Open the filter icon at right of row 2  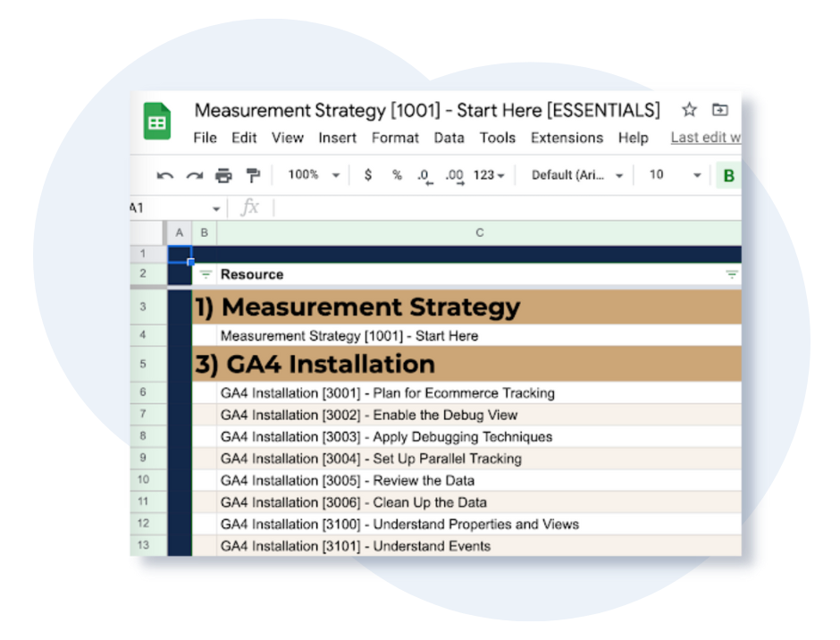[732, 274]
